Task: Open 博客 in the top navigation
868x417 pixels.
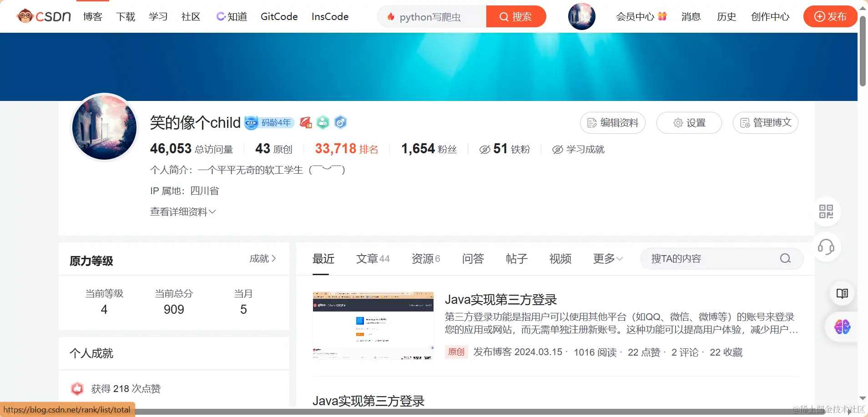Action: (x=93, y=17)
